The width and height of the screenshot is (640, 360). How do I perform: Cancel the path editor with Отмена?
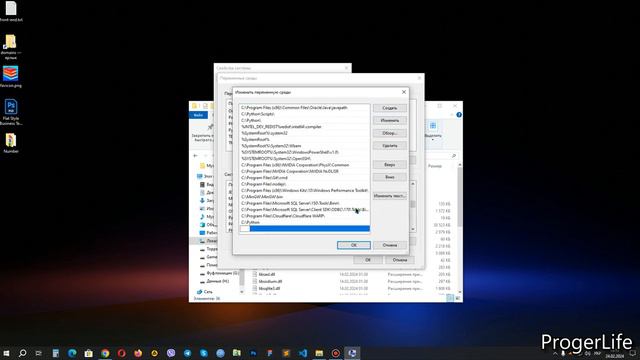[x=389, y=245]
